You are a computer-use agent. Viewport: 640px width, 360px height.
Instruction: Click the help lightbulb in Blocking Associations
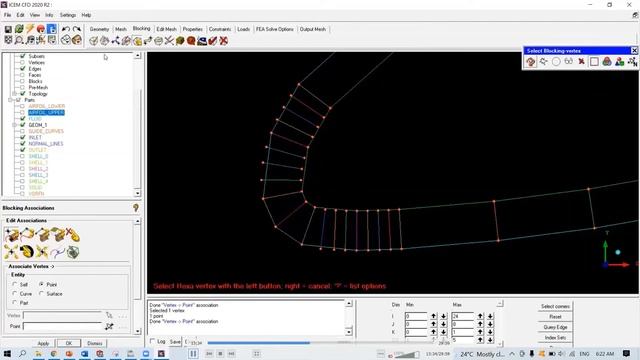coord(136,208)
